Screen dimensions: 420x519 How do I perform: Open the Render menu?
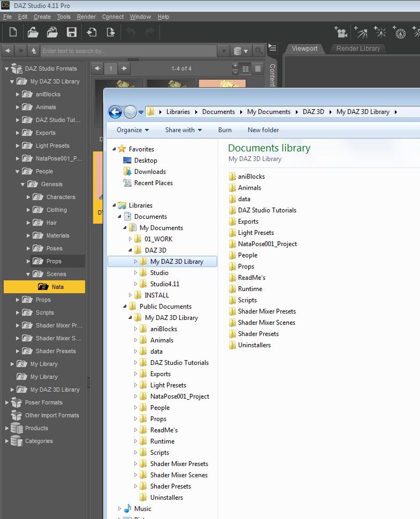[x=86, y=17]
